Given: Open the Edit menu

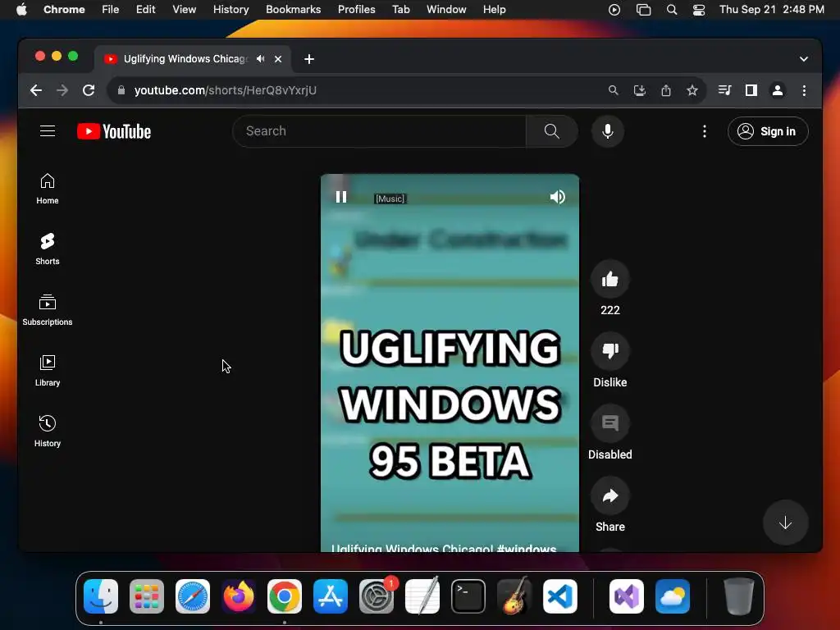Looking at the screenshot, I should 146,10.
